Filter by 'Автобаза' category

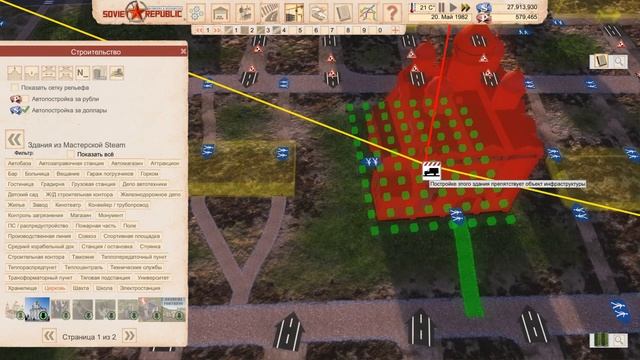click(x=19, y=163)
